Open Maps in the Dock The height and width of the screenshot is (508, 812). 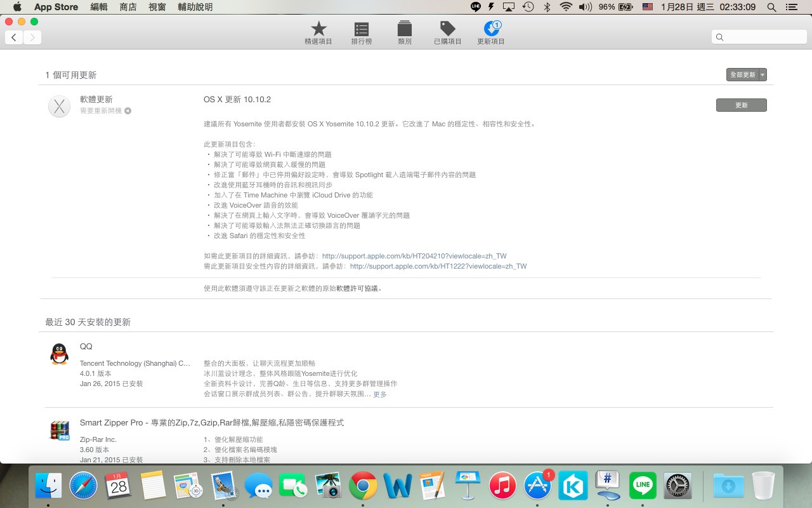tap(188, 486)
